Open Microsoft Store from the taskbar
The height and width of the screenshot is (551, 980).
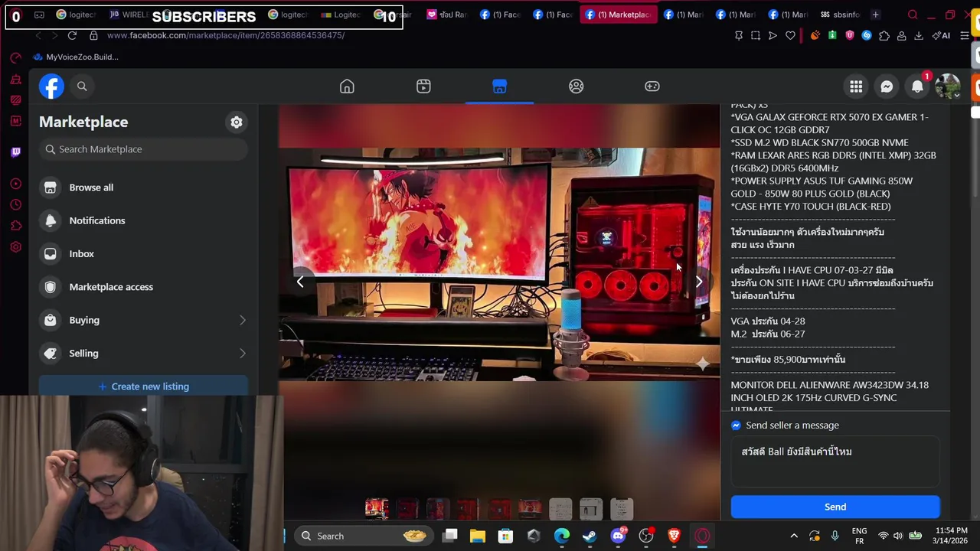point(505,536)
